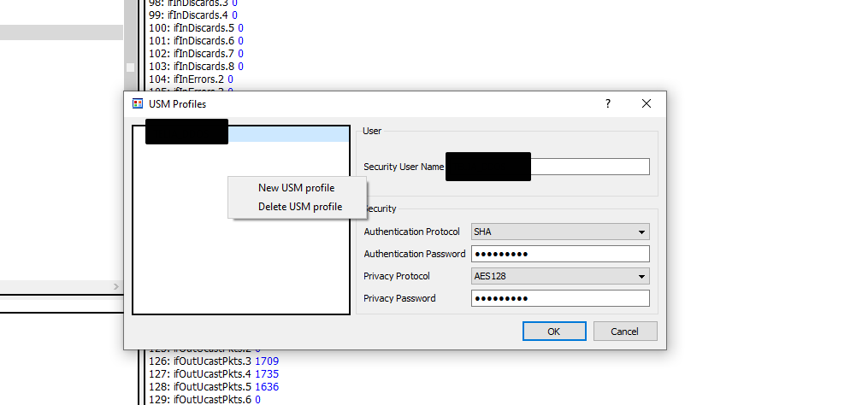Pick the ifOutUcastPkts.5 row showing 1636
868x405 pixels.
(218, 386)
